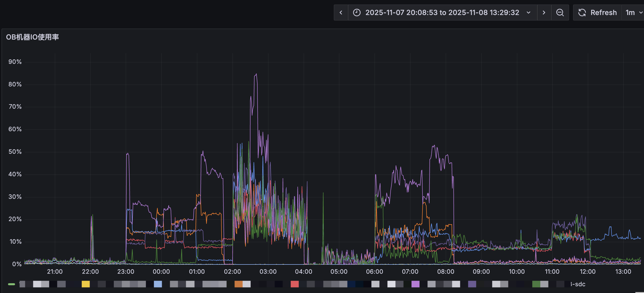Click the refresh circular arrows icon
The width and height of the screenshot is (644, 293).
pos(582,13)
